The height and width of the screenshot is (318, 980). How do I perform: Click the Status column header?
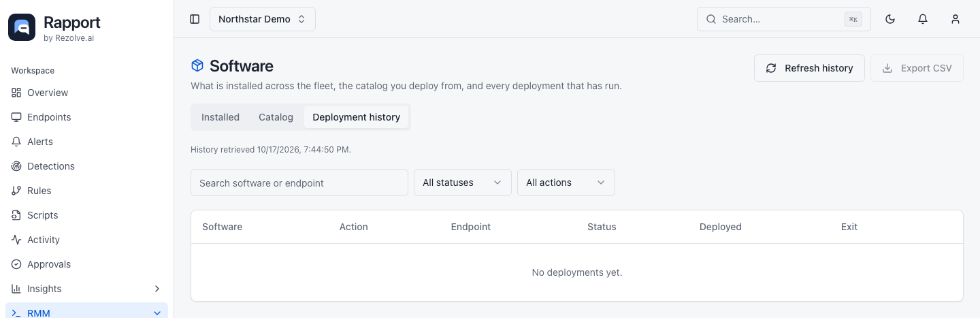[602, 227]
